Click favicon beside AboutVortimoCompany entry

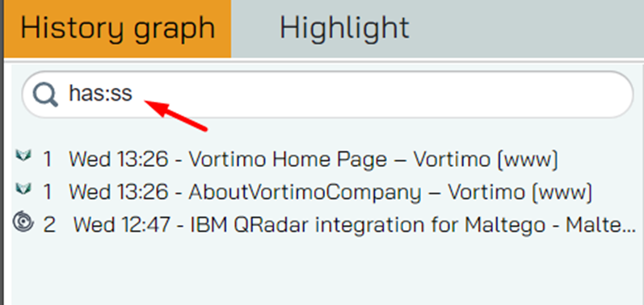click(x=23, y=189)
